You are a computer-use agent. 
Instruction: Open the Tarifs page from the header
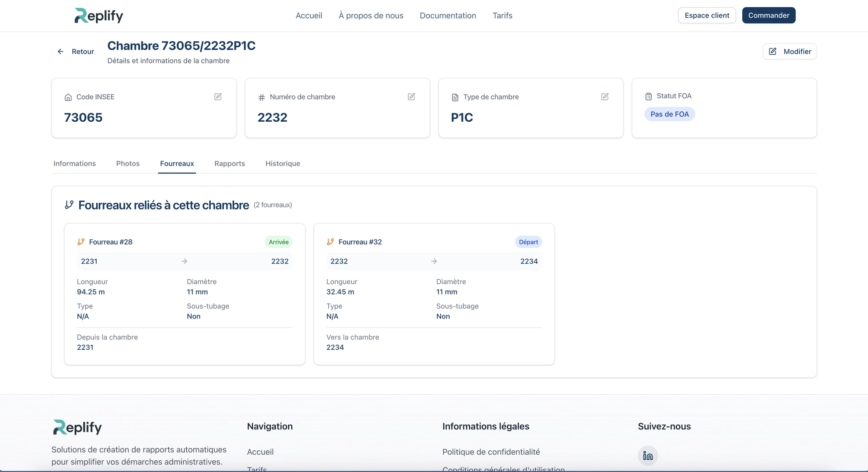tap(502, 15)
